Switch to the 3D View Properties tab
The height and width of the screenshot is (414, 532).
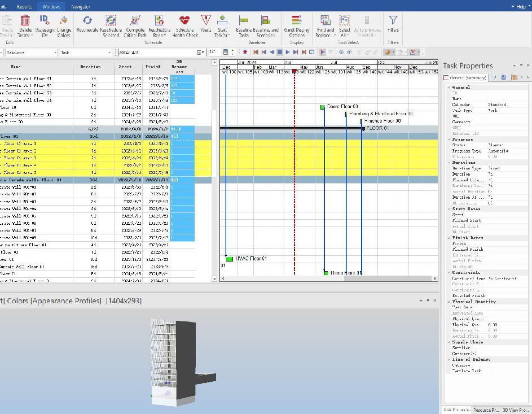[515, 410]
